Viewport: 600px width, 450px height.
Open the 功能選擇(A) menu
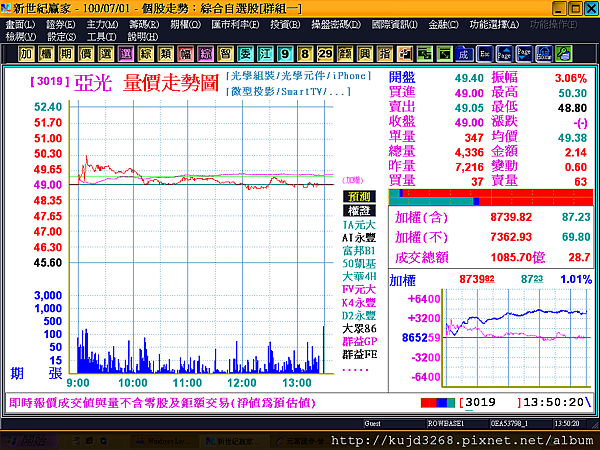pos(494,24)
